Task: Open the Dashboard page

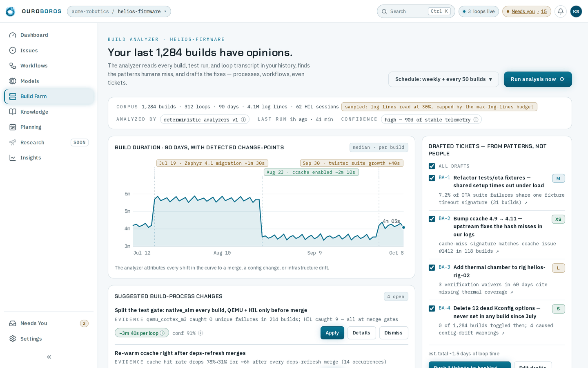Action: [49, 35]
